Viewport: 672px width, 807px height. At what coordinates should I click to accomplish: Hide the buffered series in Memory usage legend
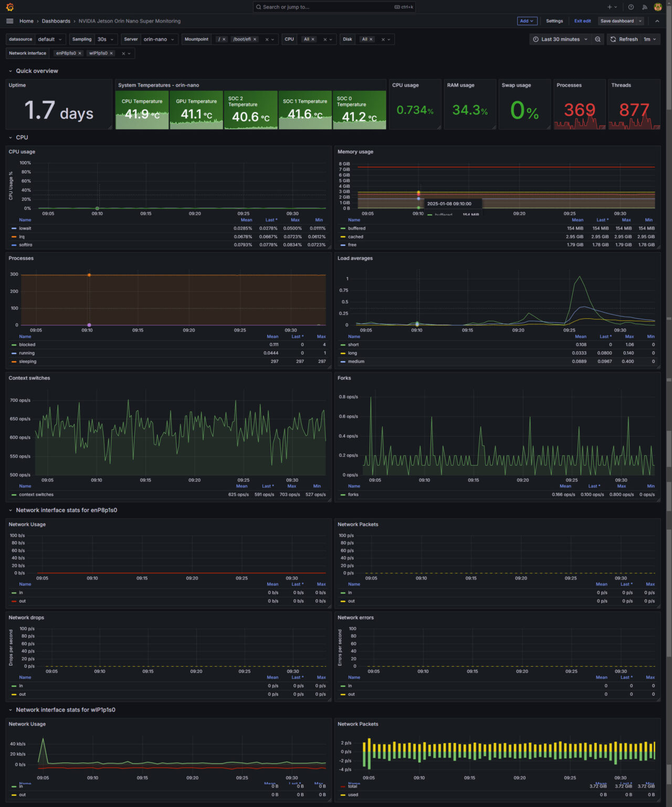355,228
